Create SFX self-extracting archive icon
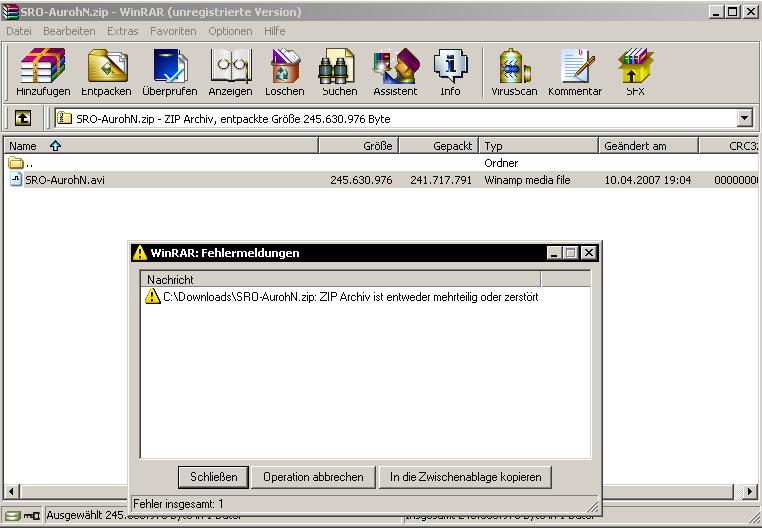 tap(635, 72)
